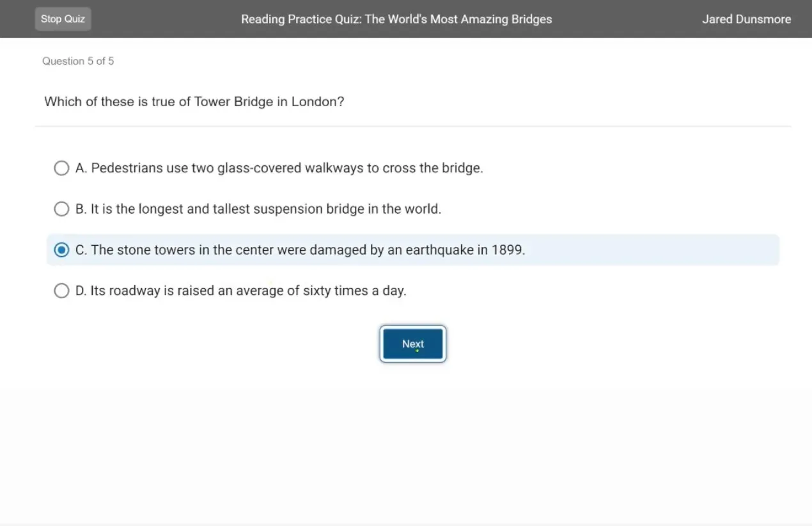This screenshot has height=526, width=812.
Task: Click the quiz title in header
Action: [x=396, y=19]
